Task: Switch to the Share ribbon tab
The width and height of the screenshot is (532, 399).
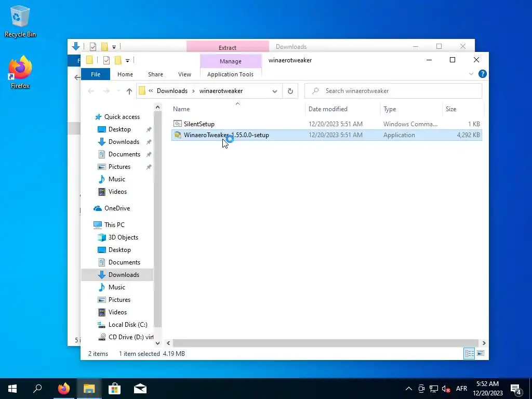Action: pos(155,74)
